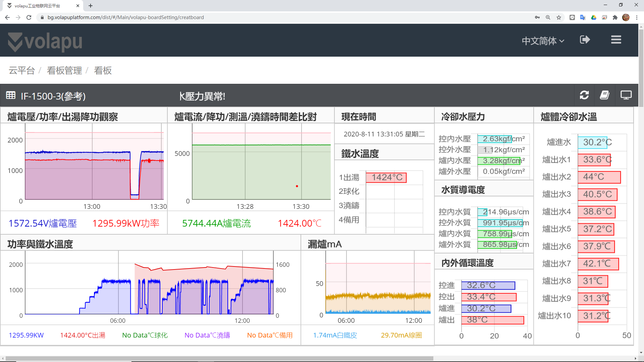Open a new browser tab
The height and width of the screenshot is (362, 644).
(91, 6)
